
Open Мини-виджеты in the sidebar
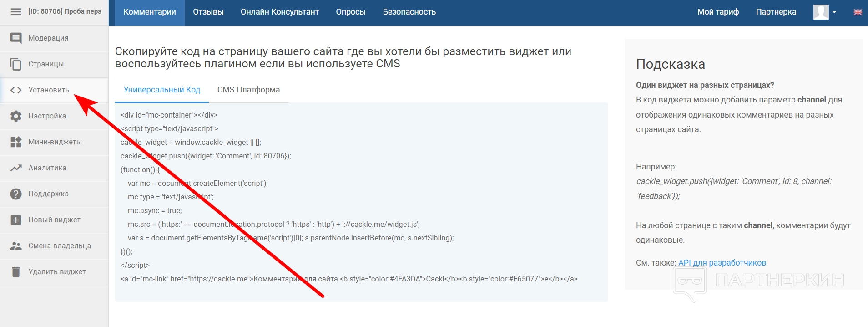[54, 142]
